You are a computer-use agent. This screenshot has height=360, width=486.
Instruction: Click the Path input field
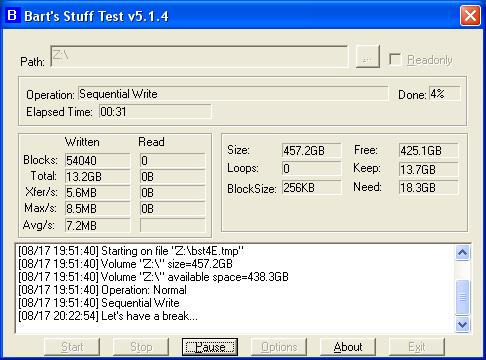coord(199,57)
